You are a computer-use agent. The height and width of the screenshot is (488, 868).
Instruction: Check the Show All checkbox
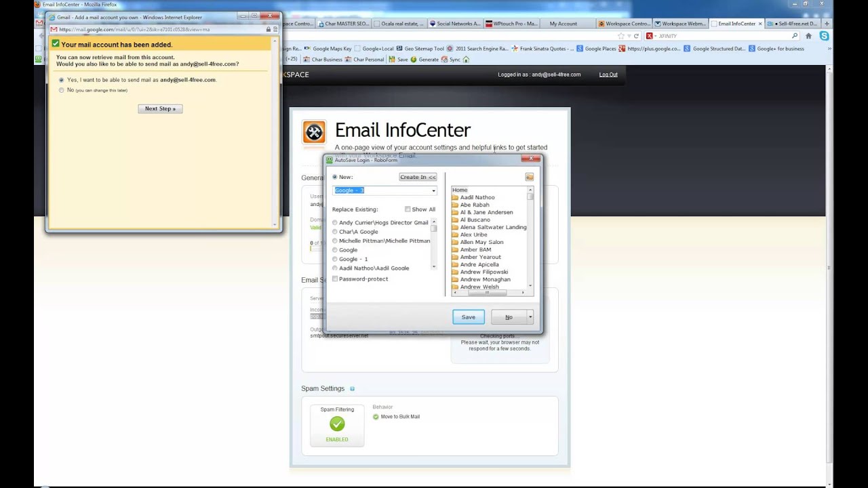tap(408, 209)
